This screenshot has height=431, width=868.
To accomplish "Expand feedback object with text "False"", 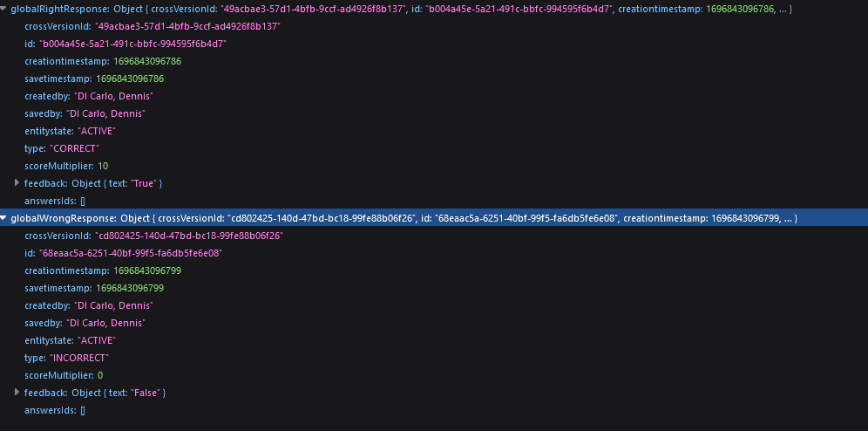I will (x=17, y=393).
